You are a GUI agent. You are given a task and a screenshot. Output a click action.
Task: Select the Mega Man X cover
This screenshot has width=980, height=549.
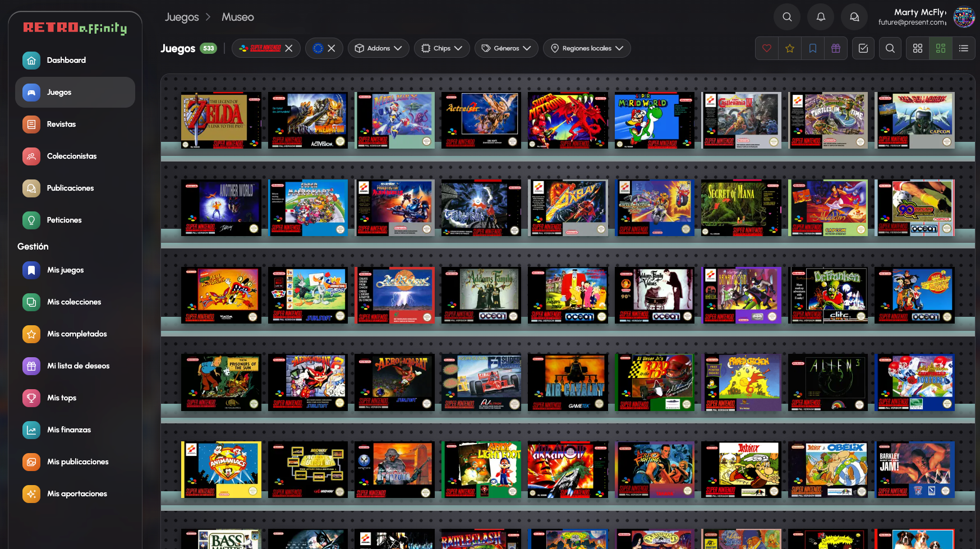tap(394, 121)
